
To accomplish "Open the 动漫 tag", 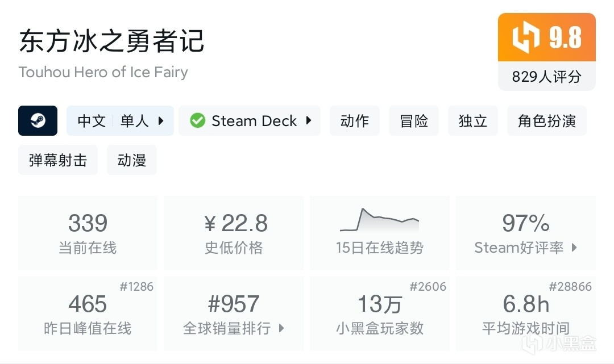I will pos(132,160).
